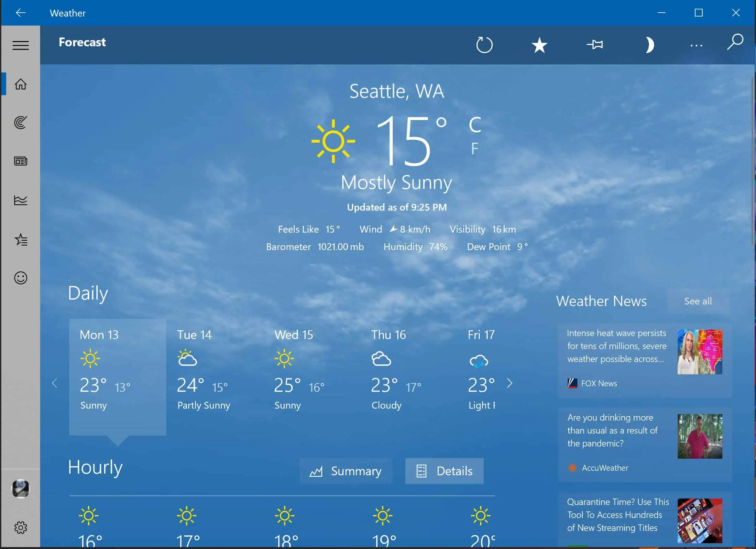
Task: Select the Life activities panel icon
Action: coord(21,278)
